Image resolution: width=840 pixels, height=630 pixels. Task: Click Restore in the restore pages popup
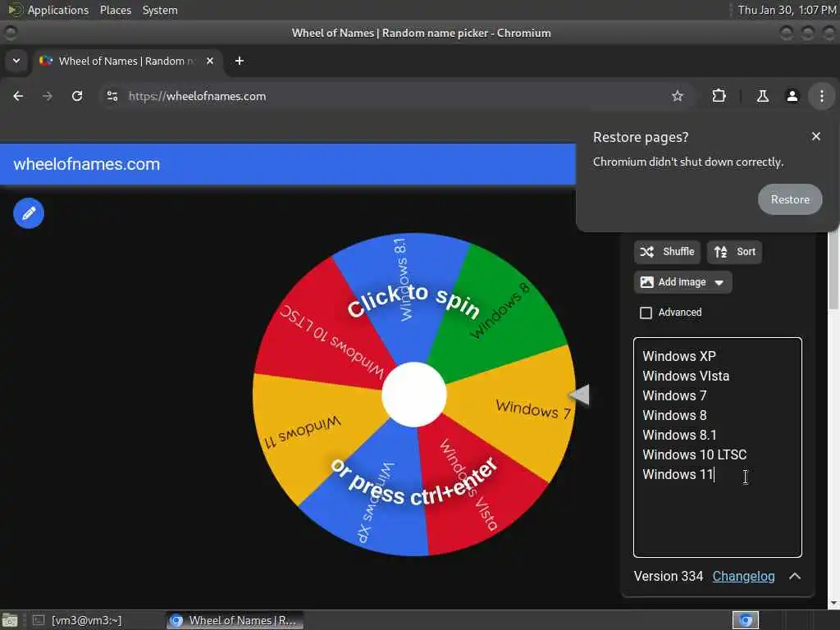(790, 199)
